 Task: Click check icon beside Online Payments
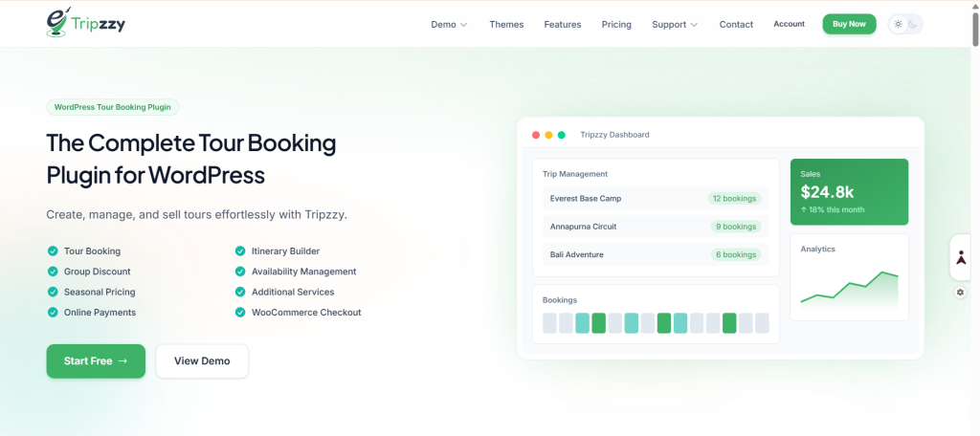pyautogui.click(x=53, y=313)
